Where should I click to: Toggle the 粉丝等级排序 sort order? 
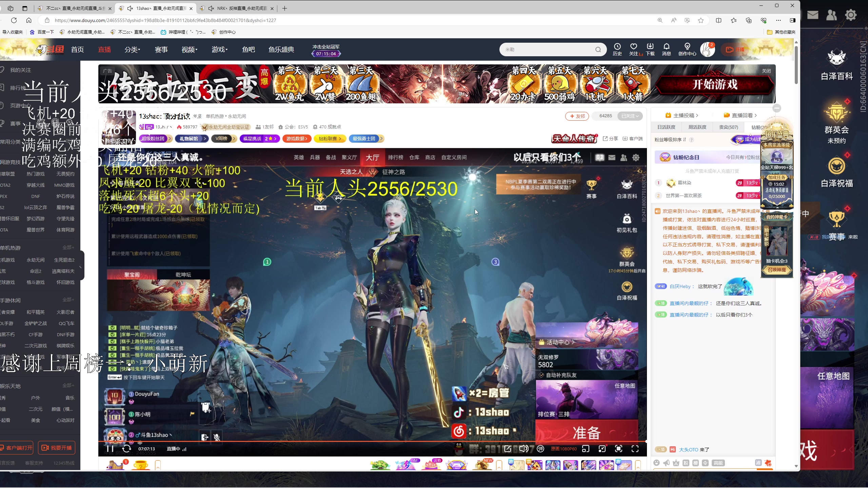670,140
